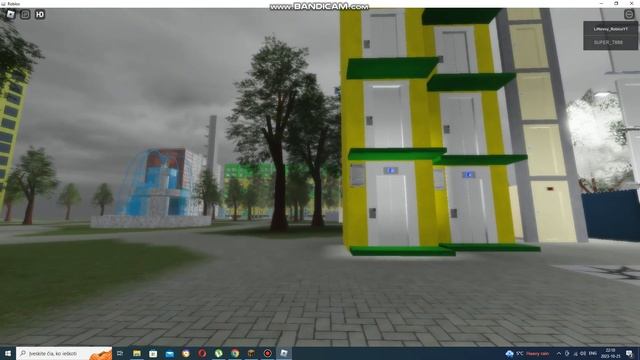Open the Bandicam recorder taskbar icon

tap(267, 353)
